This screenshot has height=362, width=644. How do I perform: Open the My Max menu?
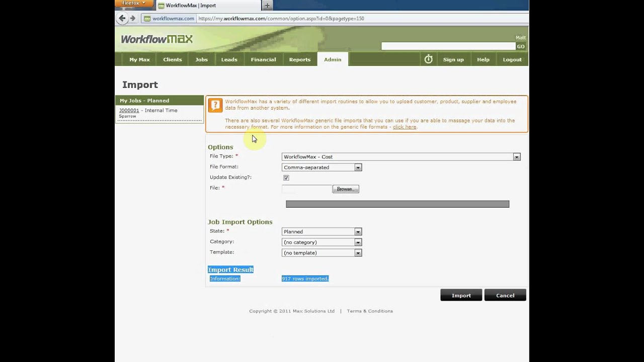pyautogui.click(x=139, y=59)
